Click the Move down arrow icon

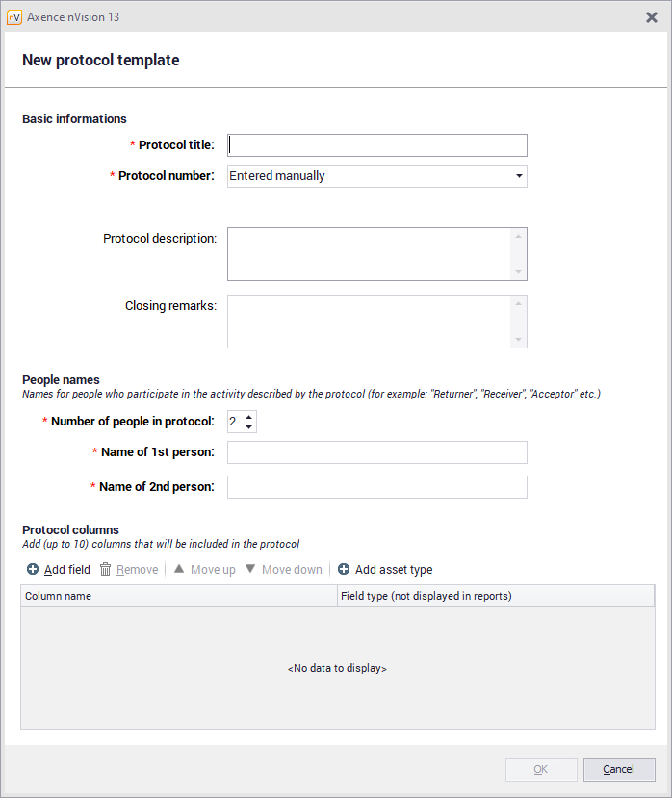(x=250, y=569)
